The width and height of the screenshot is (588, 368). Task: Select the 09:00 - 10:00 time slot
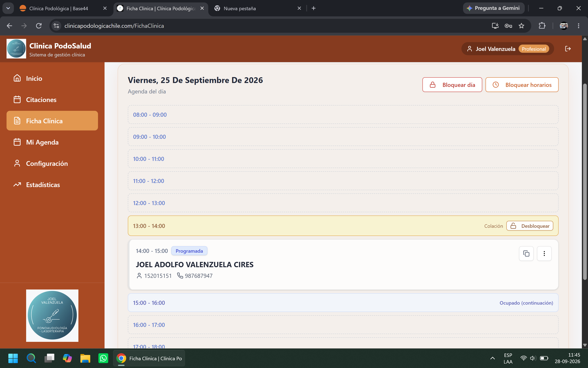pos(343,137)
